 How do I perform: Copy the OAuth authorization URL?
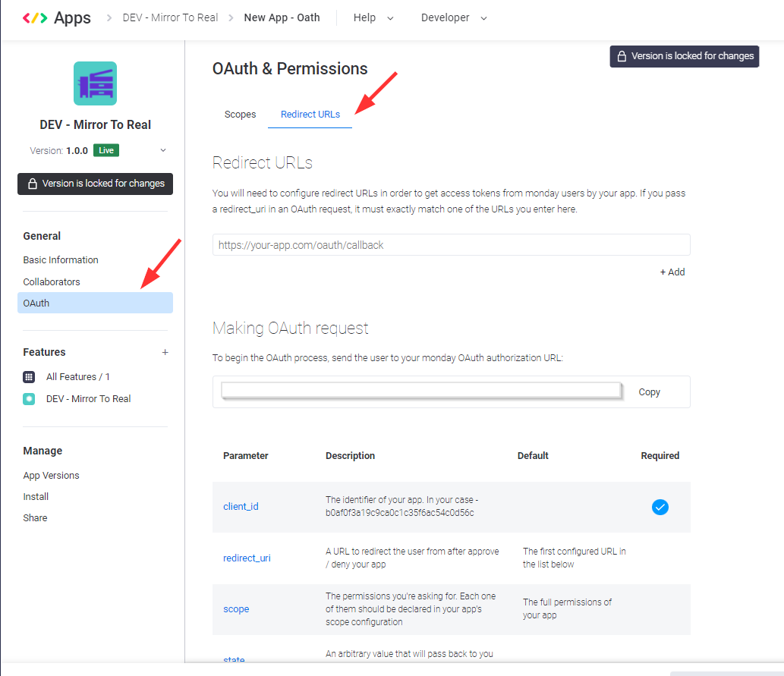[x=649, y=392]
